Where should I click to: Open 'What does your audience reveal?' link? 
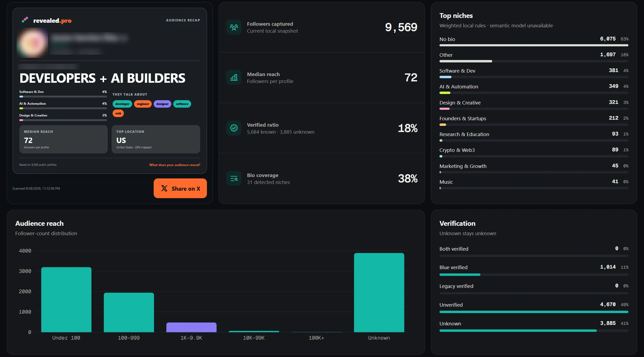pyautogui.click(x=175, y=165)
